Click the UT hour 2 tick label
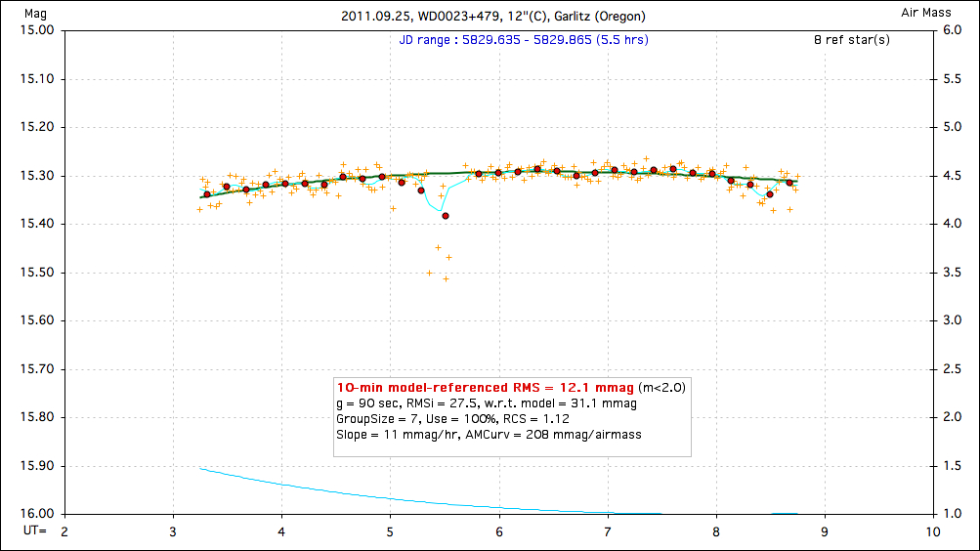 tap(64, 532)
